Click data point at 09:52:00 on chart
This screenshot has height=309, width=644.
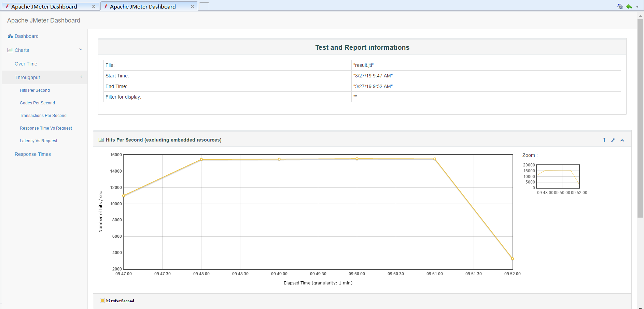(x=513, y=259)
